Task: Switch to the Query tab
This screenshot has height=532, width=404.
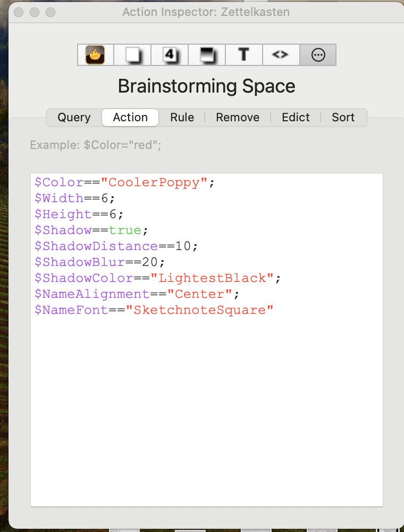Action: pos(74,118)
